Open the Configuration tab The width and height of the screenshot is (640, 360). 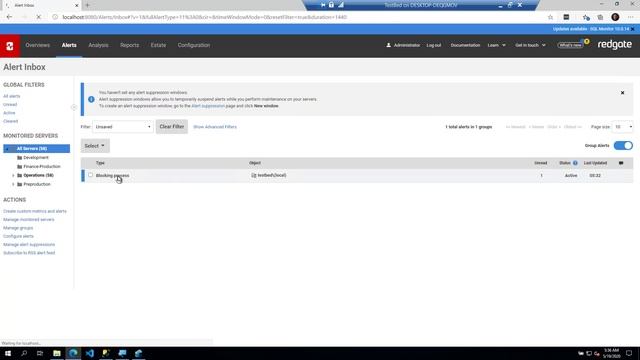point(194,45)
